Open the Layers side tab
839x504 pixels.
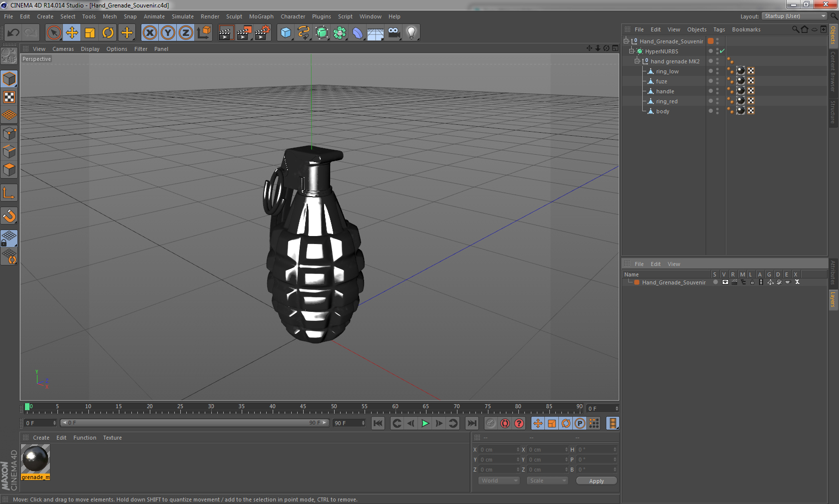point(833,299)
